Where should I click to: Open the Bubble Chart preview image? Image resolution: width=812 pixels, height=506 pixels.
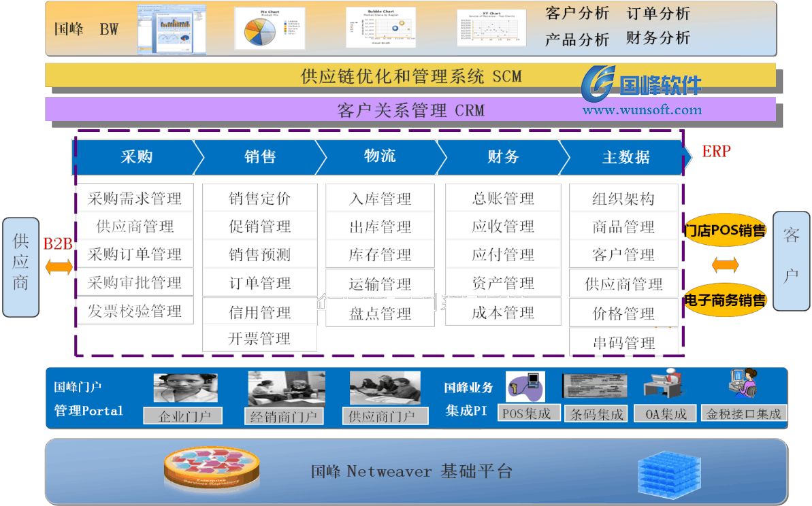click(380, 28)
